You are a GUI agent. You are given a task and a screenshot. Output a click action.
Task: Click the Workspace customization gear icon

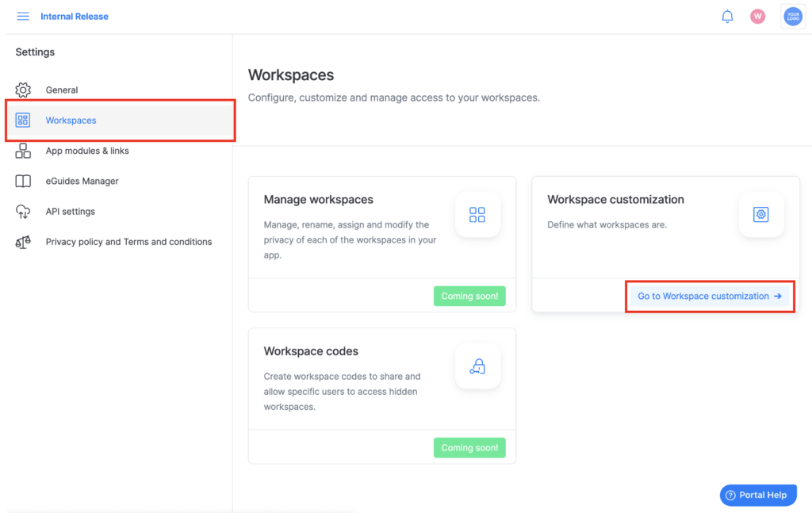(760, 214)
